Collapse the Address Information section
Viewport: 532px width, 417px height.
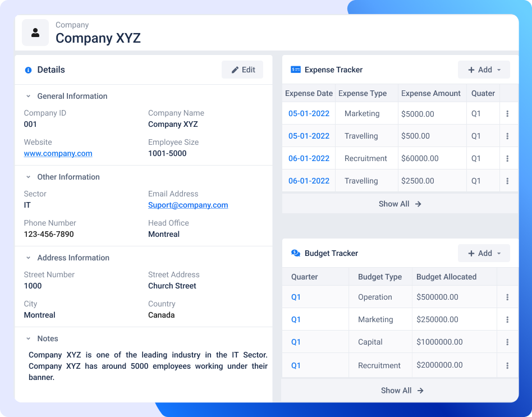29,258
